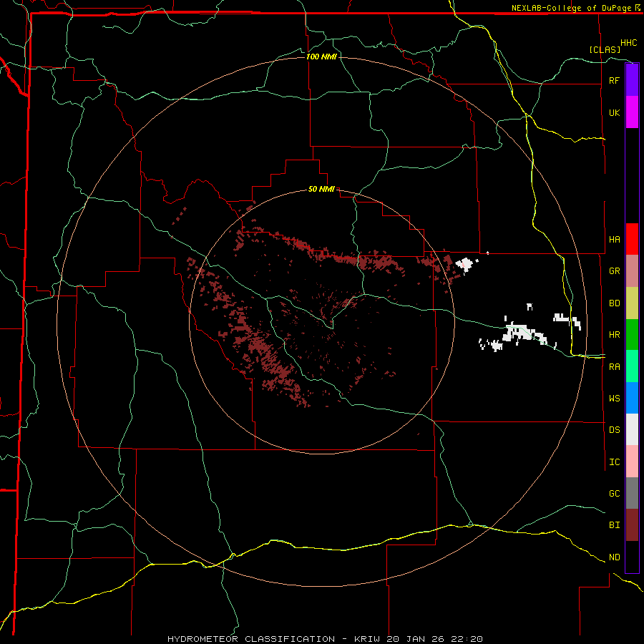Click the IC legend label
This screenshot has width=644, height=644.
pyautogui.click(x=614, y=462)
